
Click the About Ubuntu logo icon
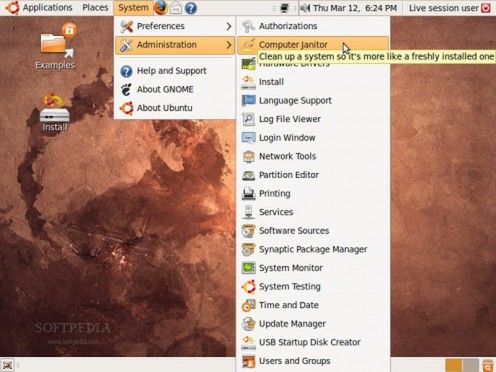tap(126, 108)
